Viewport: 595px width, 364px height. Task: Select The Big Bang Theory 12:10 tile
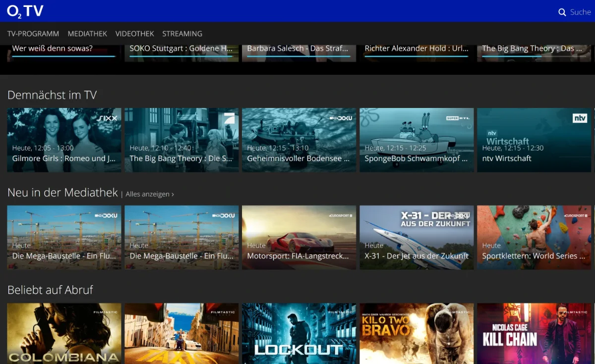point(181,140)
